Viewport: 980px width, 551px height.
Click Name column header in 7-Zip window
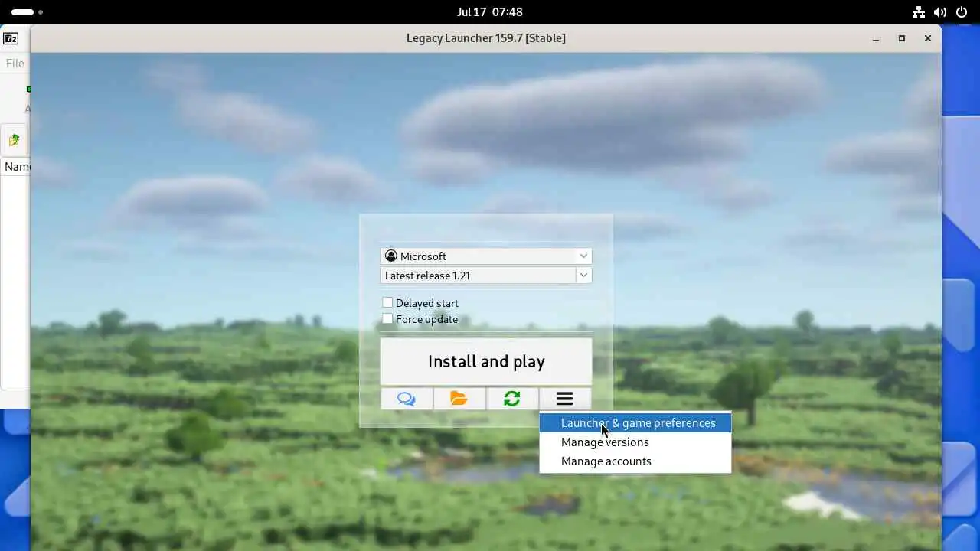[17, 166]
